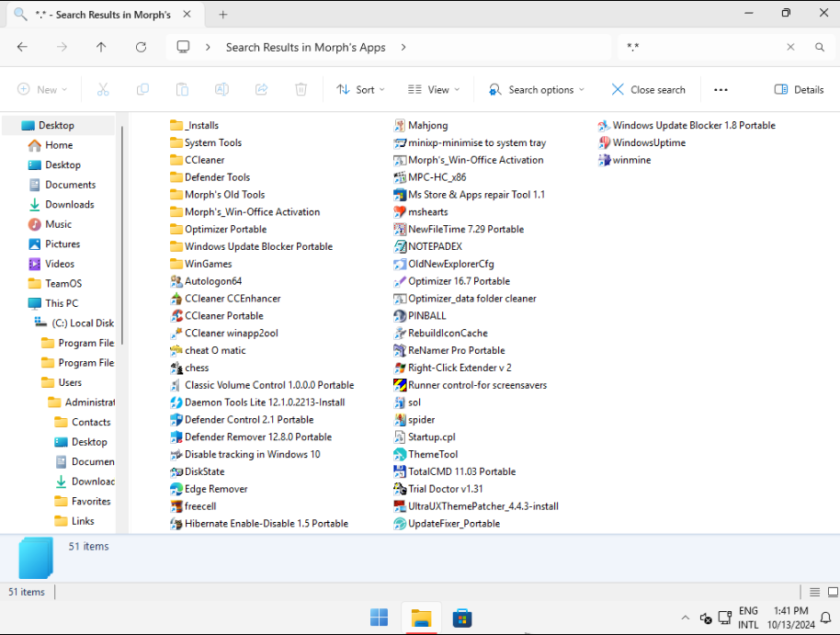Open the See more three-dots menu
This screenshot has width=840, height=635.
pyautogui.click(x=721, y=89)
